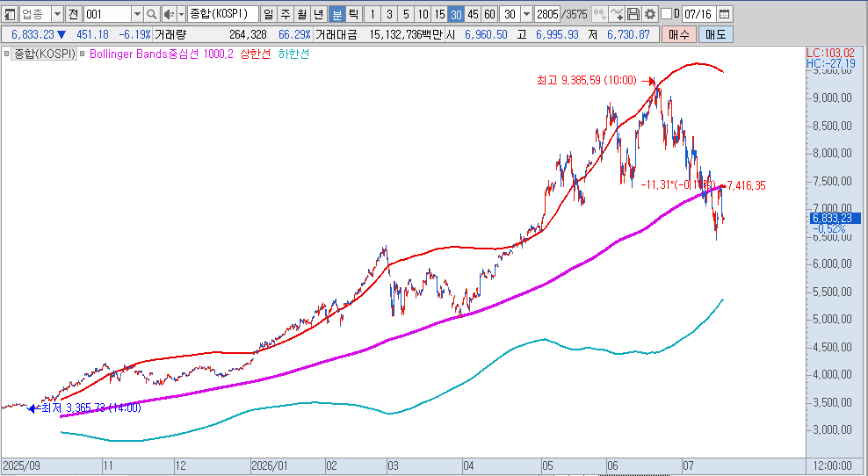The image size is (868, 476).
Task: Select the 5 minute interval button
Action: [x=406, y=14]
